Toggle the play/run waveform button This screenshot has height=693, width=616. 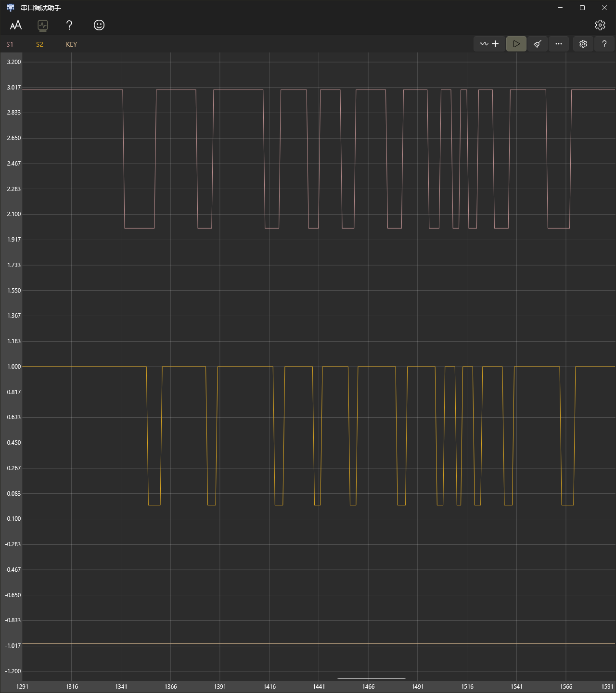coord(516,44)
